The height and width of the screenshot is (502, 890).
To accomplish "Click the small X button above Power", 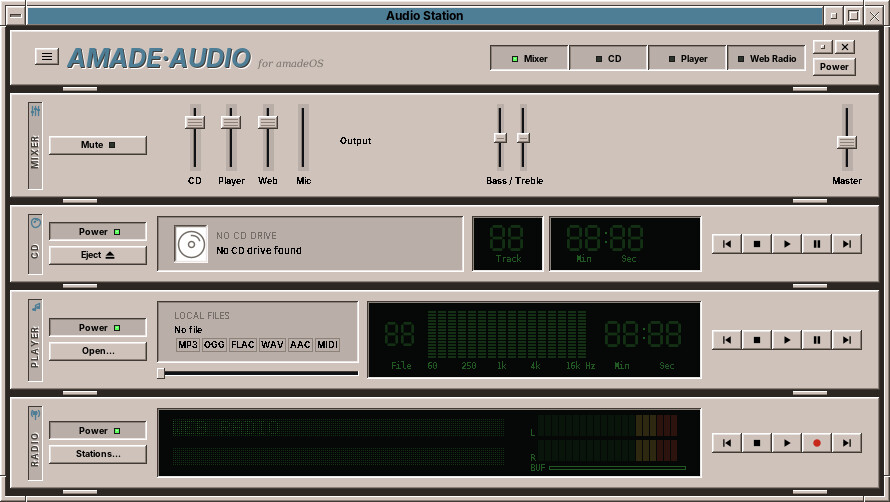I will tap(845, 47).
